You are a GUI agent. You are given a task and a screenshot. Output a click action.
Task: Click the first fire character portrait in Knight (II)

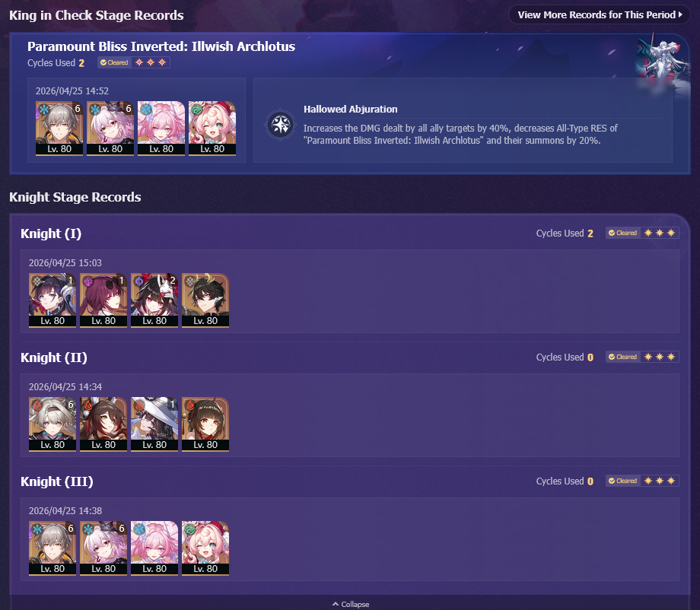coord(52,424)
